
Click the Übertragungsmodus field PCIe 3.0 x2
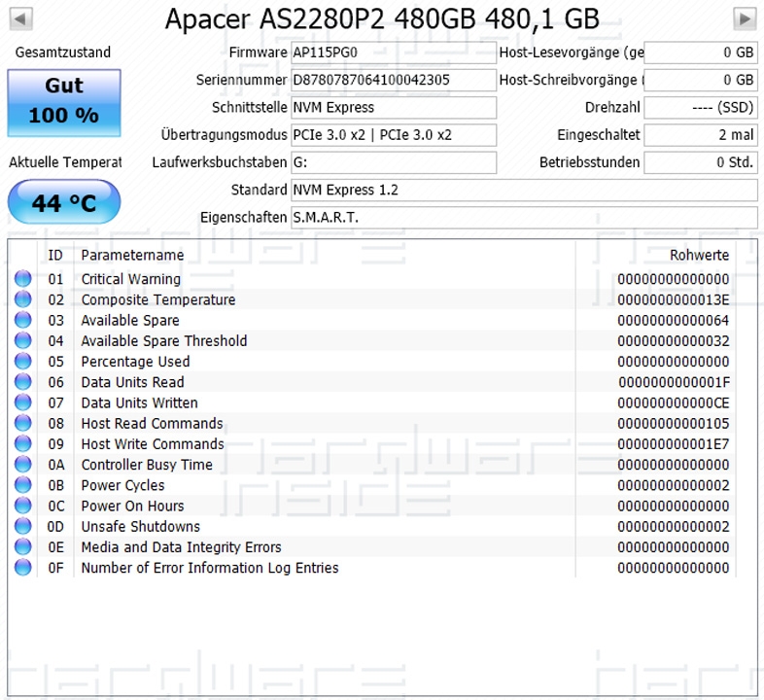(394, 134)
